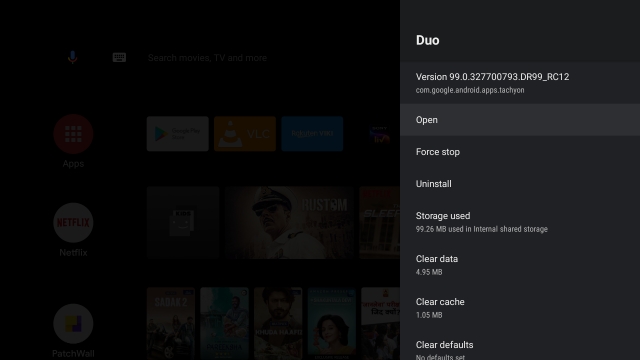640x360 pixels.
Task: Open the Apps launcher icon
Action: [73, 134]
